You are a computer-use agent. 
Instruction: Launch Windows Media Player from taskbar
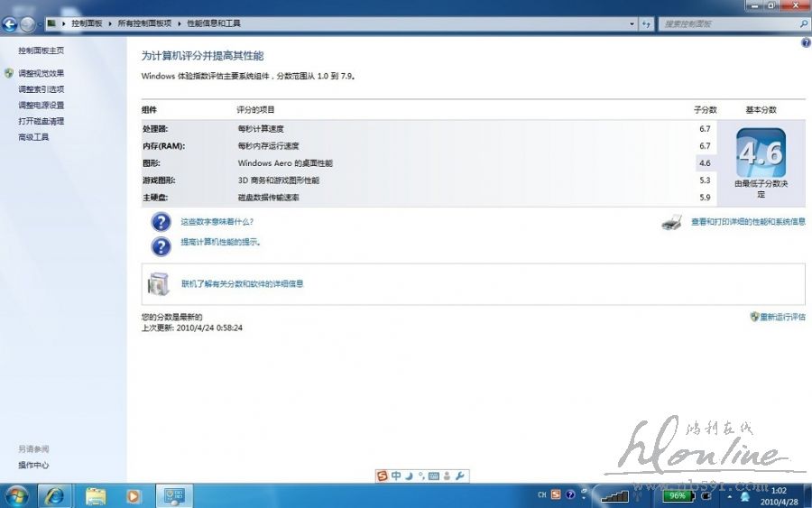134,495
